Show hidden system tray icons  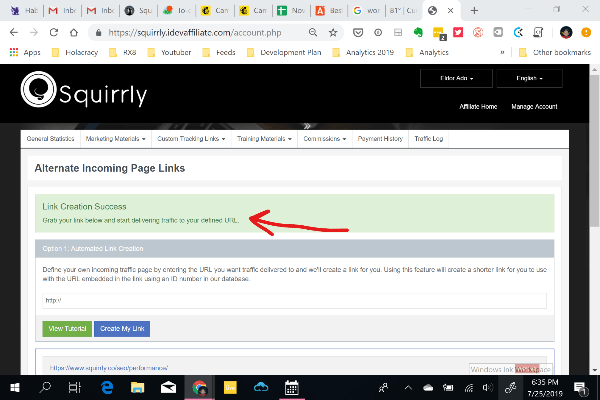[408, 388]
